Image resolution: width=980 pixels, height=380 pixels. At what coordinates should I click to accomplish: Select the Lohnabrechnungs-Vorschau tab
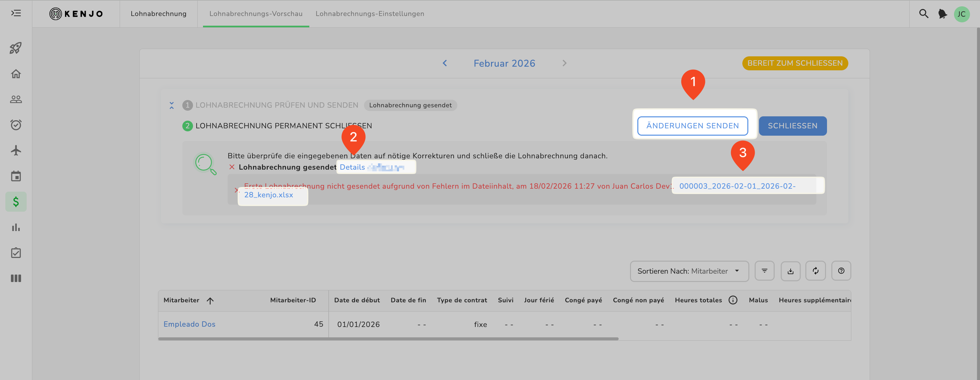click(x=256, y=14)
